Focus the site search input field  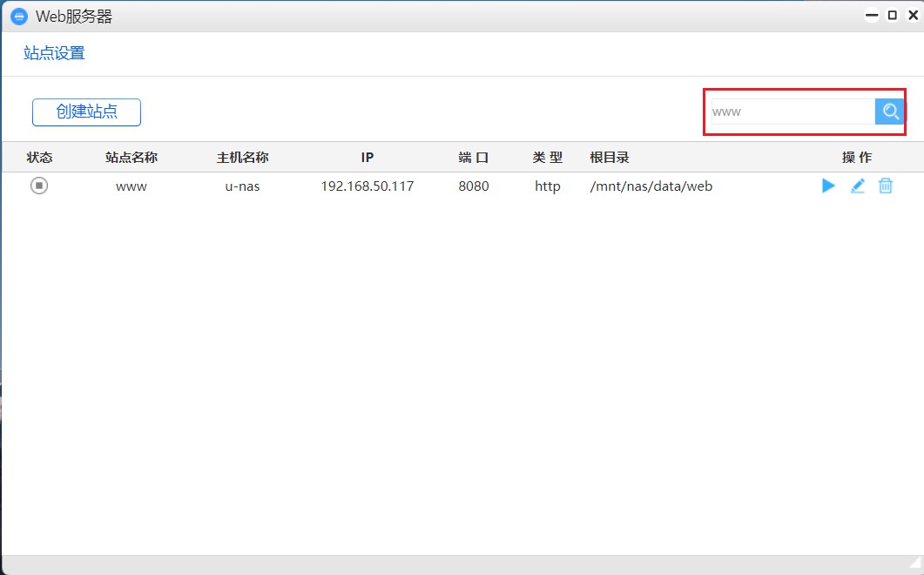point(792,112)
